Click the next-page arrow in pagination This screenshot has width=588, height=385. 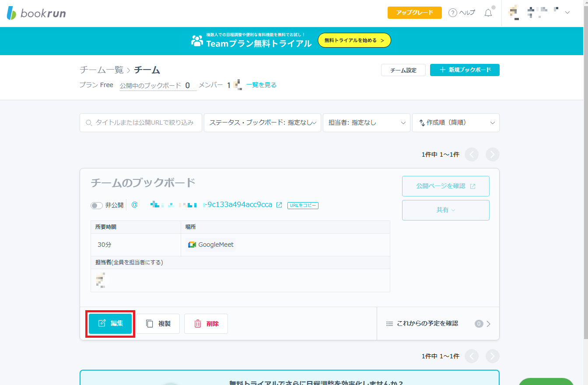point(492,154)
